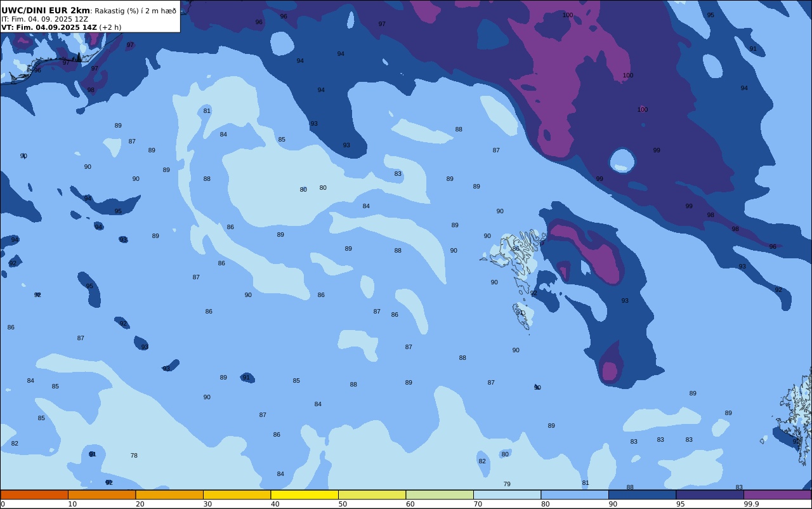Image resolution: width=812 pixels, height=509 pixels.
Task: Pick the light blue 80–90 legend swatch
Action: 575,494
